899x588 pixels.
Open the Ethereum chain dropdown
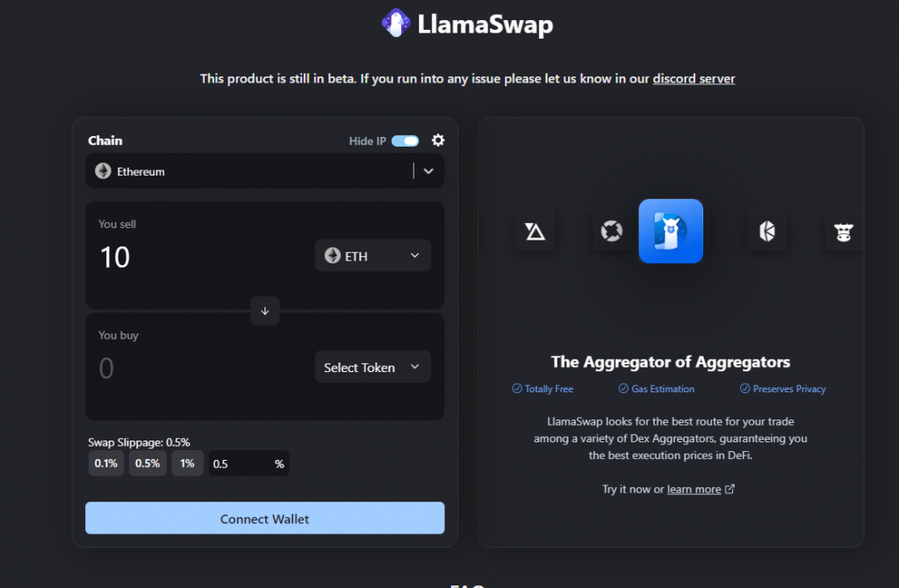(265, 171)
